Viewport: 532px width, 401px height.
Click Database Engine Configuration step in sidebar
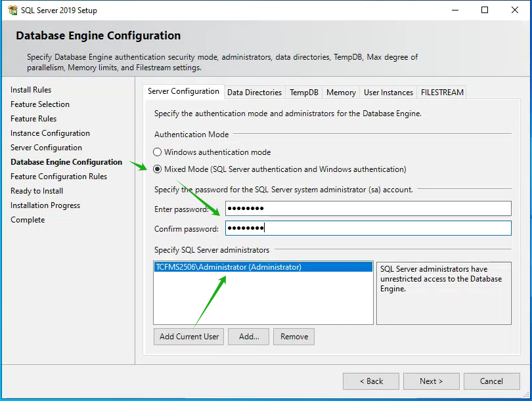click(x=66, y=162)
